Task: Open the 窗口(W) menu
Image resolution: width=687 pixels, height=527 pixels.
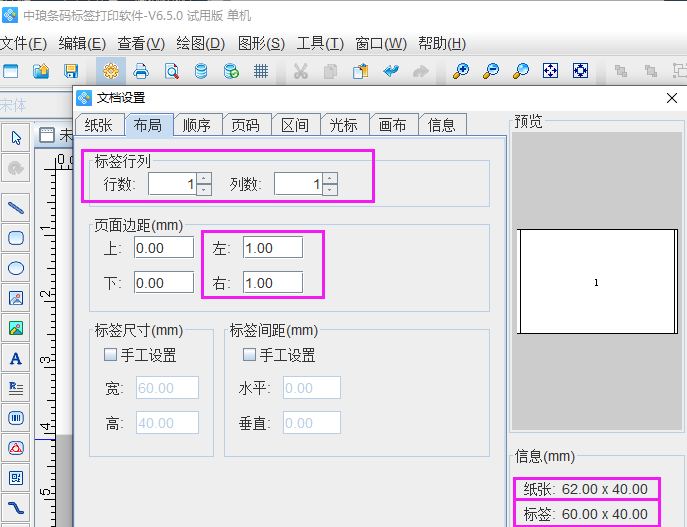Action: (x=381, y=43)
